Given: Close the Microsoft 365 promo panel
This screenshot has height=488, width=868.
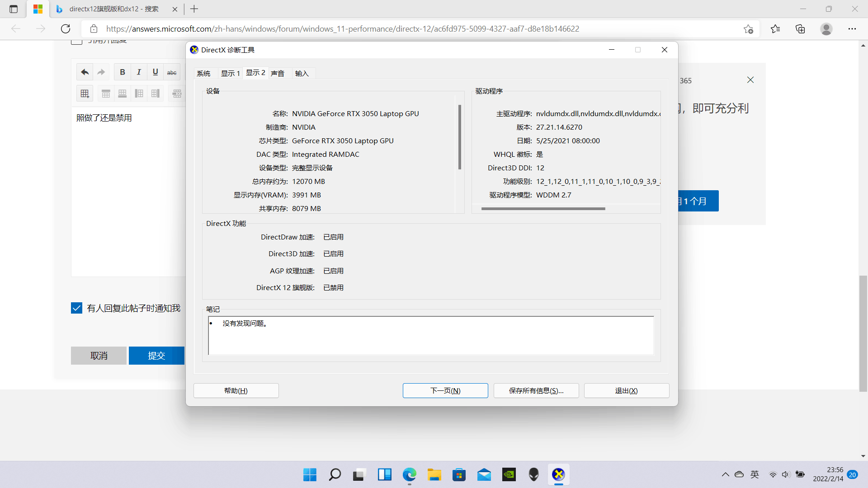Looking at the screenshot, I should (750, 80).
